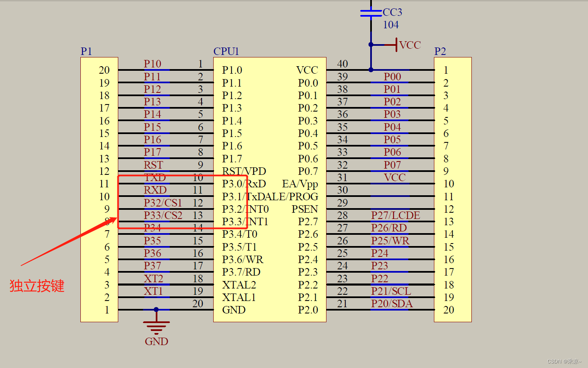The height and width of the screenshot is (368, 588).
Task: Click the RST/VPD pin name
Action: coord(244,171)
